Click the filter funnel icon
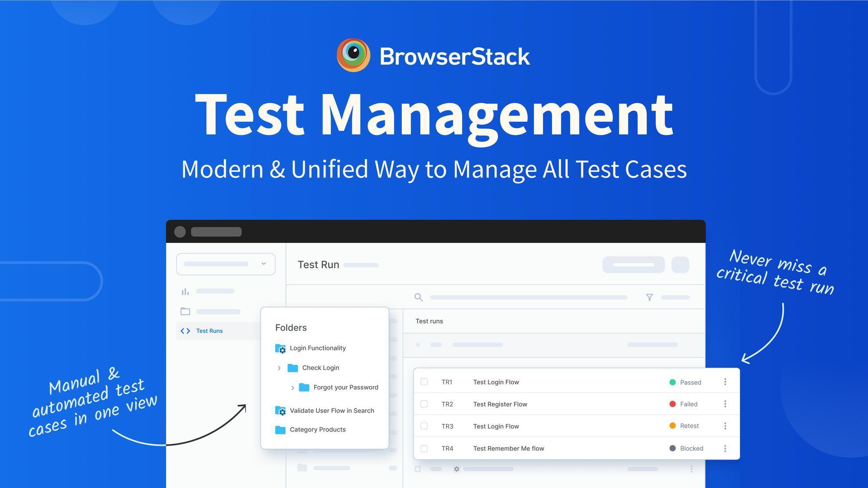Viewport: 868px width, 488px height. (649, 297)
